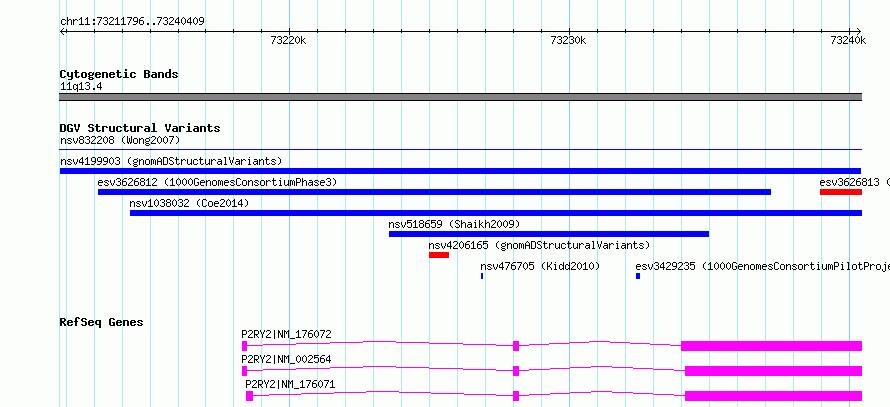Select the small nsv476705 (Kidd2010) marker
This screenshot has height=407, width=890.
point(482,276)
